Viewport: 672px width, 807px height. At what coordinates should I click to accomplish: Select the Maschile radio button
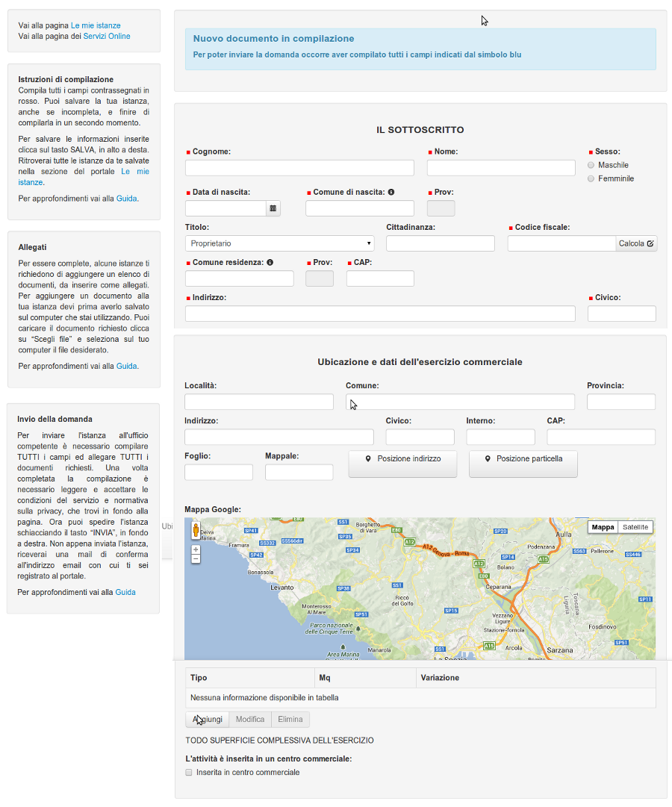pyautogui.click(x=591, y=165)
